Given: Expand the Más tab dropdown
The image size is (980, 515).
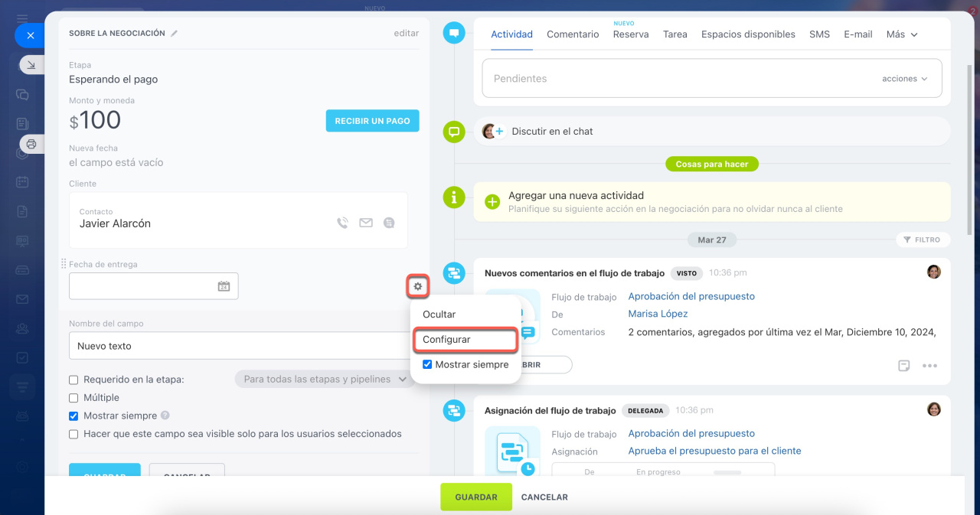Looking at the screenshot, I should 901,34.
